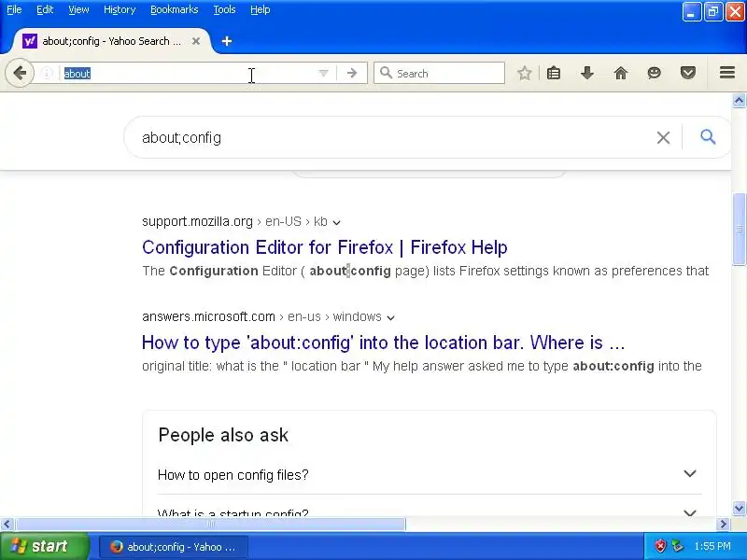The width and height of the screenshot is (747, 560).
Task: Click the vertical scrollbar thumb
Action: click(x=739, y=229)
